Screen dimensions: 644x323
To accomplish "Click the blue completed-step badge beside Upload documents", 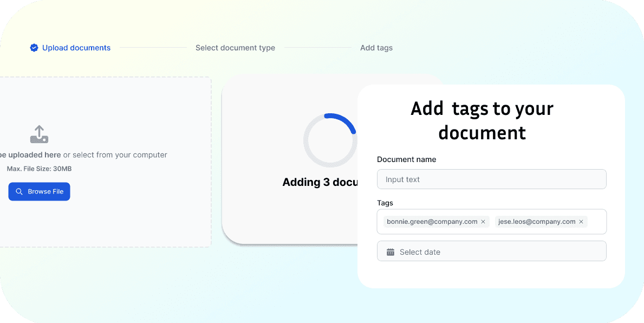I will (34, 48).
